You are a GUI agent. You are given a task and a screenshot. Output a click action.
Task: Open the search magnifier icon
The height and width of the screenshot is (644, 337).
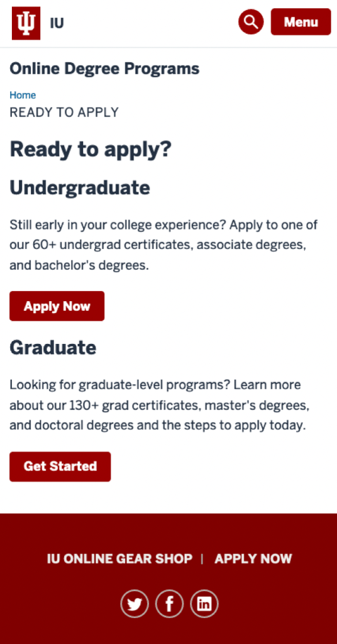[x=251, y=21]
